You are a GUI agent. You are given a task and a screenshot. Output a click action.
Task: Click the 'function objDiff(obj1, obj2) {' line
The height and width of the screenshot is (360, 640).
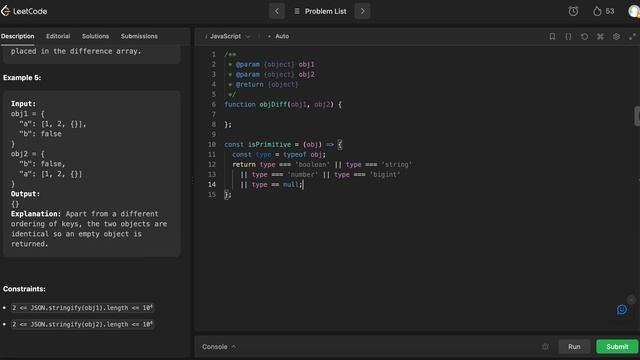click(x=283, y=104)
